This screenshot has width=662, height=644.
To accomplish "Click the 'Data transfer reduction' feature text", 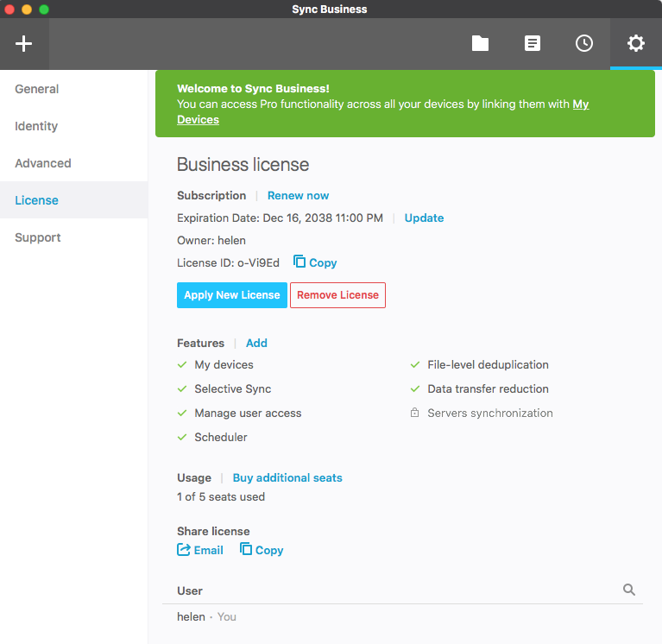I will 488,388.
